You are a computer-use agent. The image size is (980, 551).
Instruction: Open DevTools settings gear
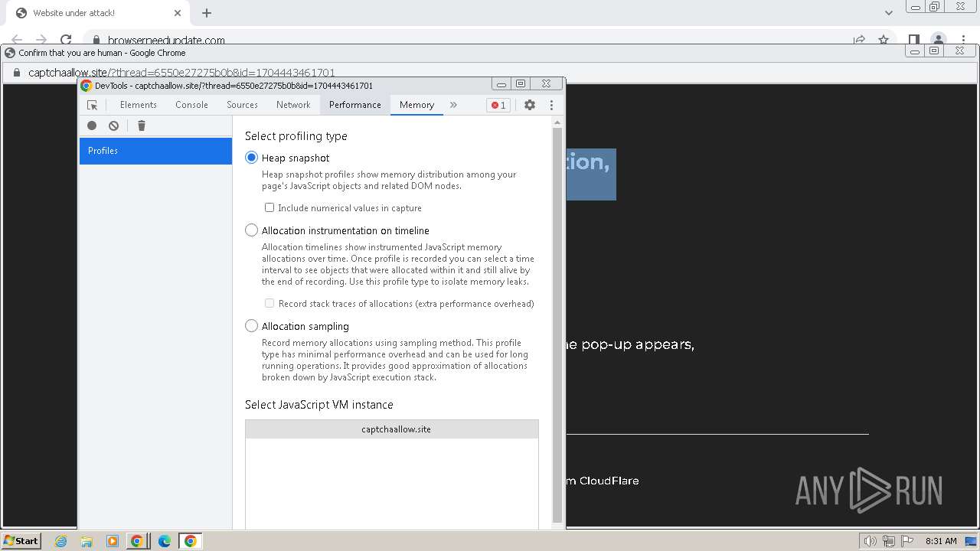tap(530, 105)
